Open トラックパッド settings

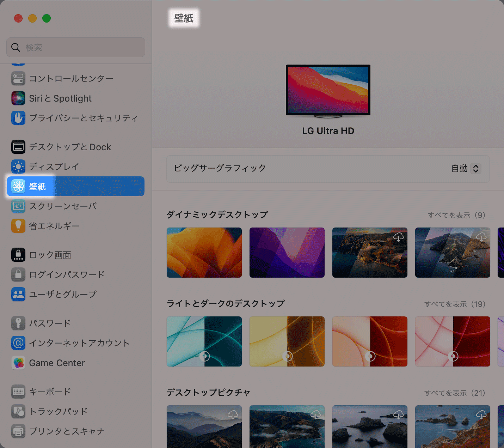(x=76, y=411)
